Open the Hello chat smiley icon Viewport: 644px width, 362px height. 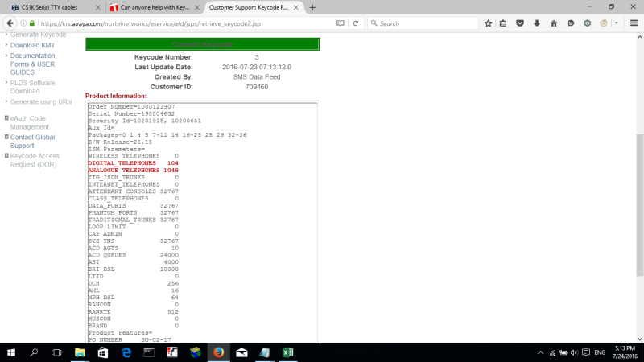point(571,23)
